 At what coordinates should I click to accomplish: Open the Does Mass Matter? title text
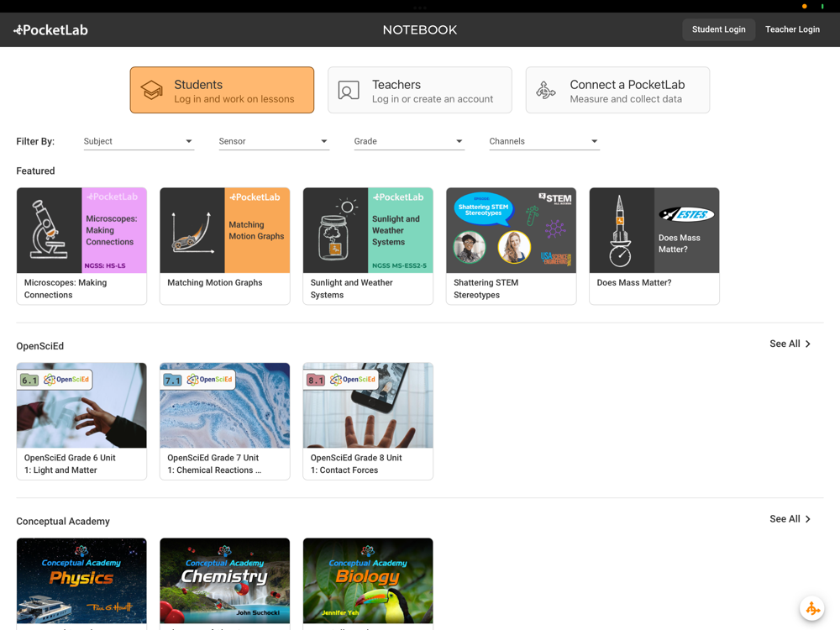633,282
